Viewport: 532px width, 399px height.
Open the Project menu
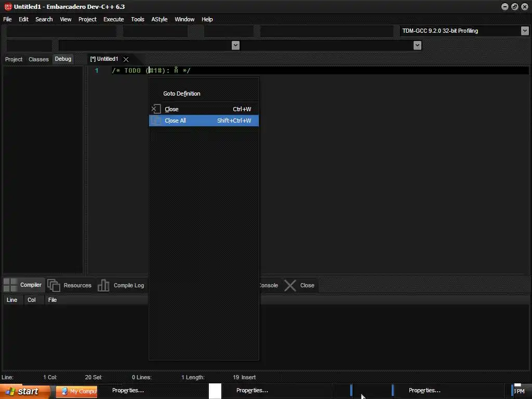point(87,19)
